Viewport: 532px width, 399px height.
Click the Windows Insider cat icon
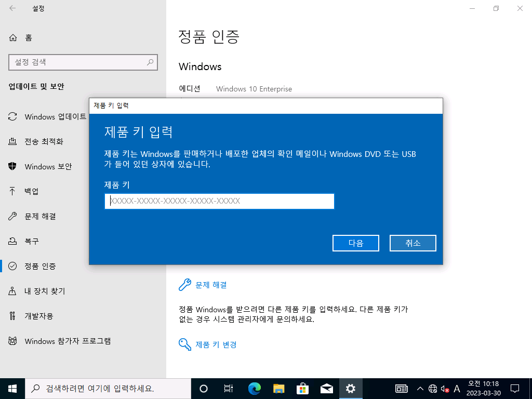click(x=12, y=341)
